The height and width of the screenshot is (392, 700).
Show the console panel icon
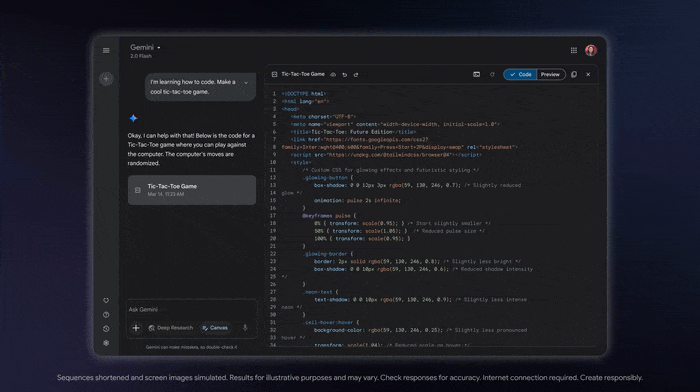click(x=476, y=75)
